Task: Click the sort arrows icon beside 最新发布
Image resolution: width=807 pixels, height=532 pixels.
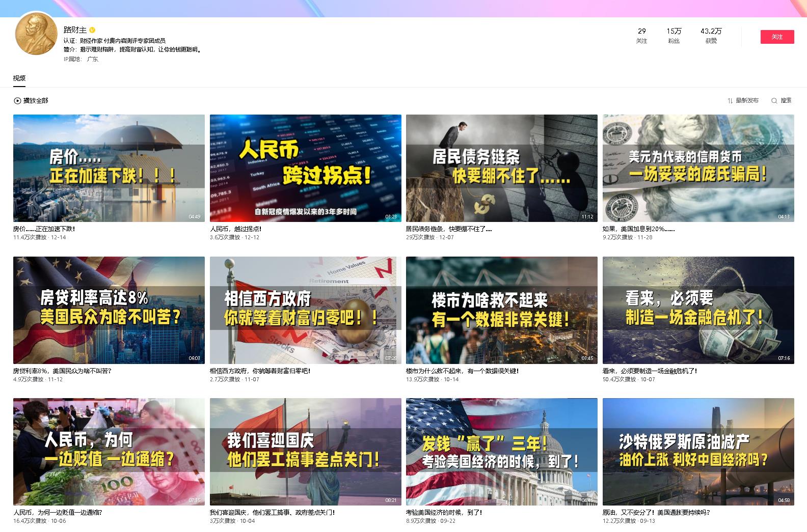Action: [x=730, y=101]
